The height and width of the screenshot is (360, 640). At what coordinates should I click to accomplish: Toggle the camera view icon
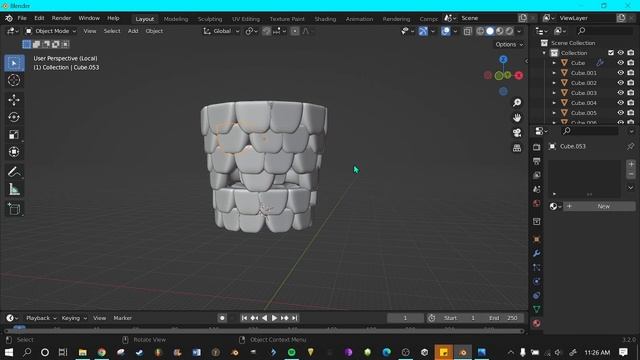click(517, 133)
